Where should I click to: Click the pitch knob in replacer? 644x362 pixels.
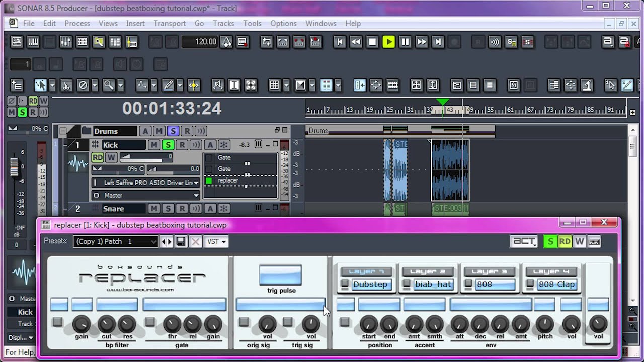click(x=545, y=324)
